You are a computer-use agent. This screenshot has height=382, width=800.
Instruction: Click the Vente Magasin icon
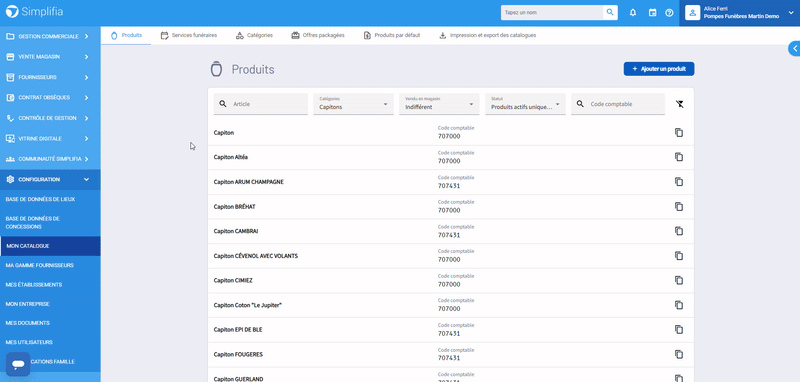click(10, 57)
